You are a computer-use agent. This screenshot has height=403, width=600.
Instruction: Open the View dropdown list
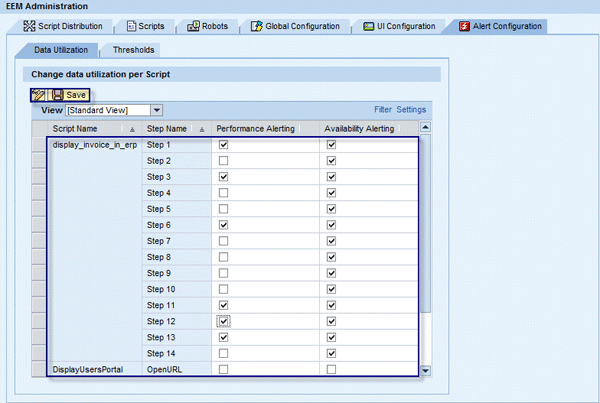[157, 109]
